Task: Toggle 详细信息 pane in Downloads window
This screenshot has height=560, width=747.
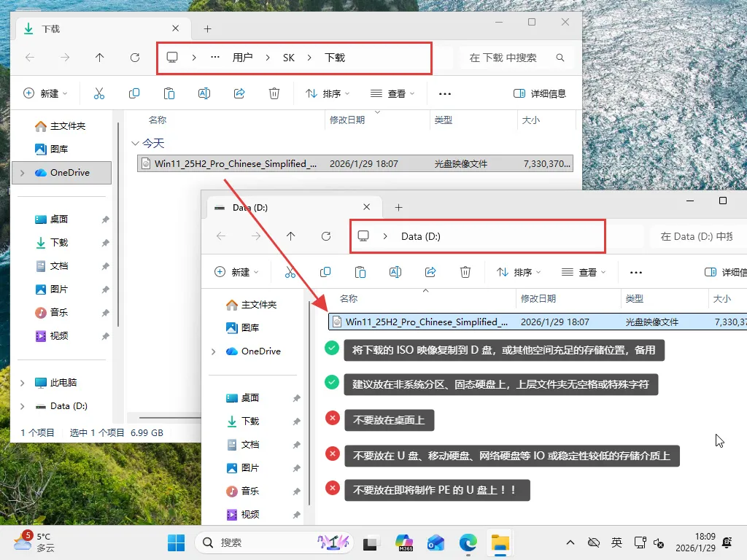Action: pos(540,94)
